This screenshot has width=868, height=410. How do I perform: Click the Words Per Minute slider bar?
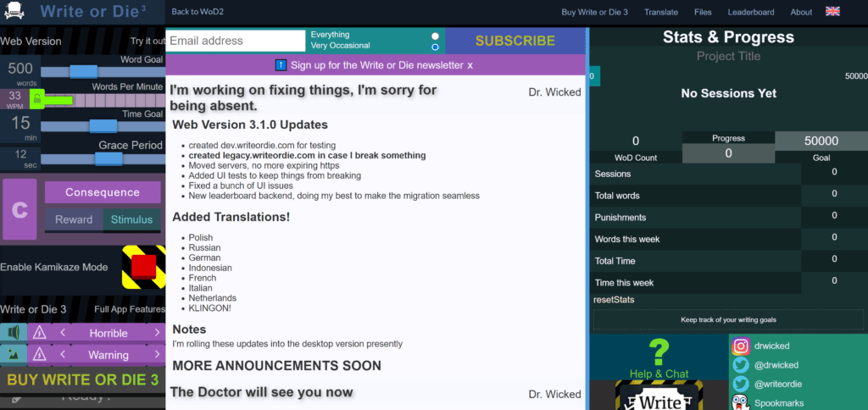click(x=103, y=100)
